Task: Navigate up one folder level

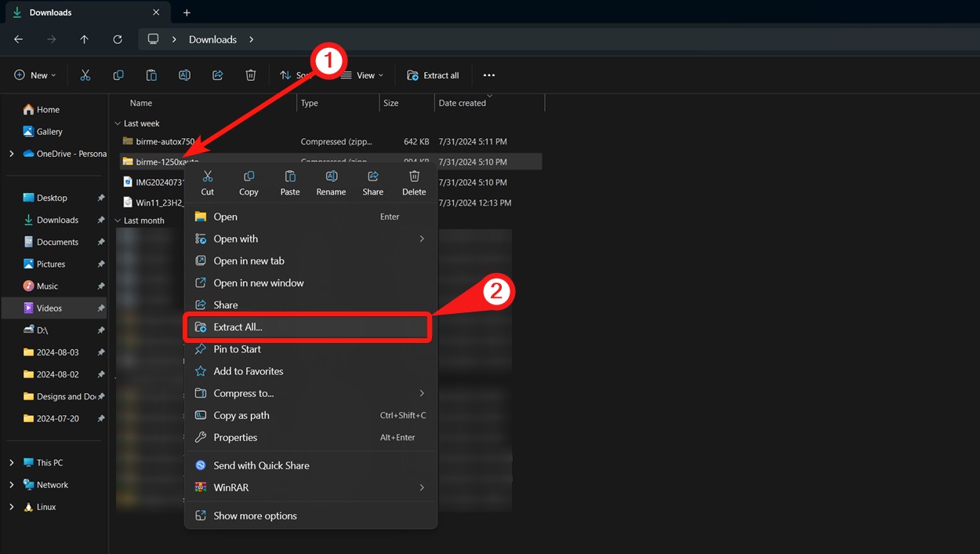Action: click(84, 39)
